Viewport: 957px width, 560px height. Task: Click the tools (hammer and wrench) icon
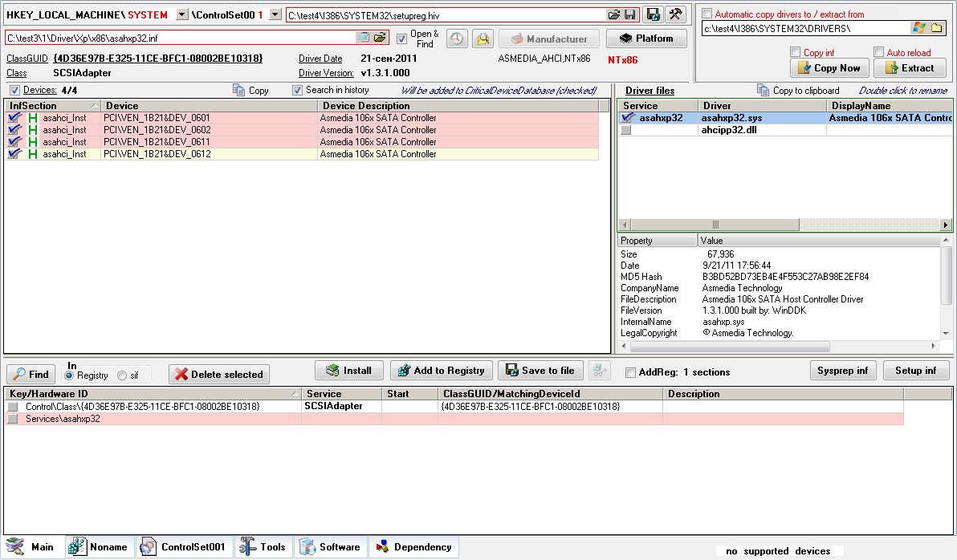(x=675, y=14)
